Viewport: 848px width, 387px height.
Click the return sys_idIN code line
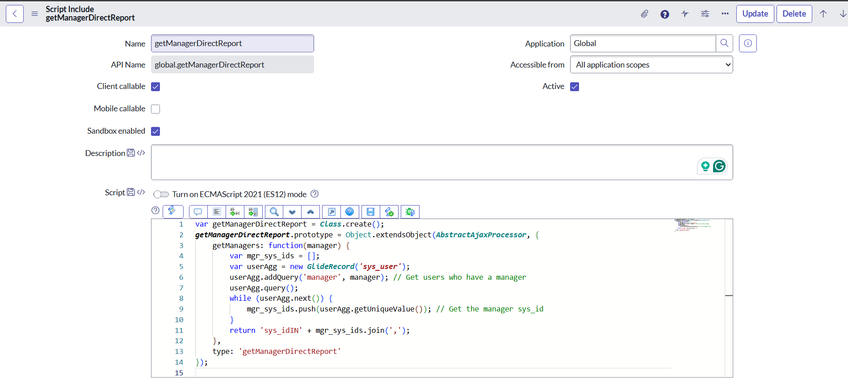coord(320,330)
